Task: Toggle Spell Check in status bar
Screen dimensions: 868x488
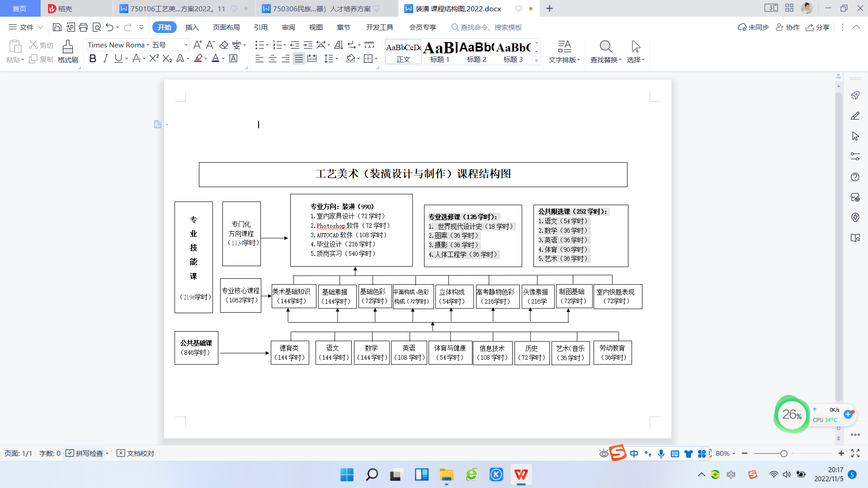Action: (x=85, y=453)
